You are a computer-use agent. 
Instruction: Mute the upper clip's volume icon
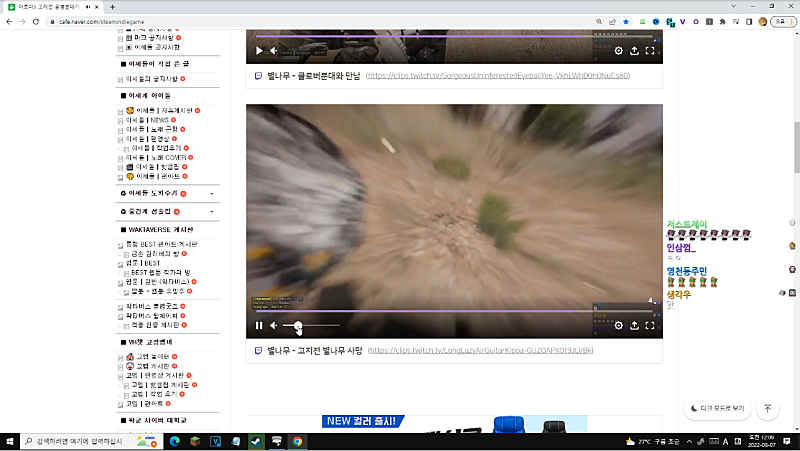273,51
